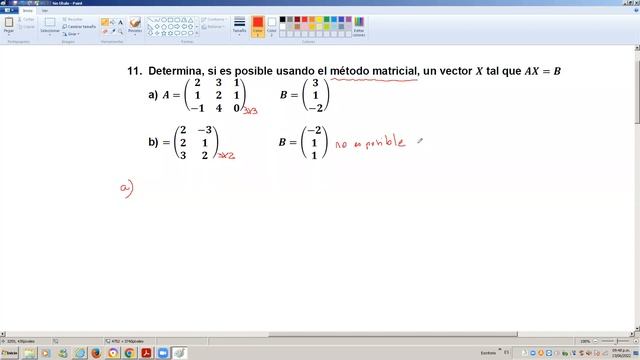Screen dimensions: 640x360
Task: Click the Paint taskbar button
Action: point(179,353)
